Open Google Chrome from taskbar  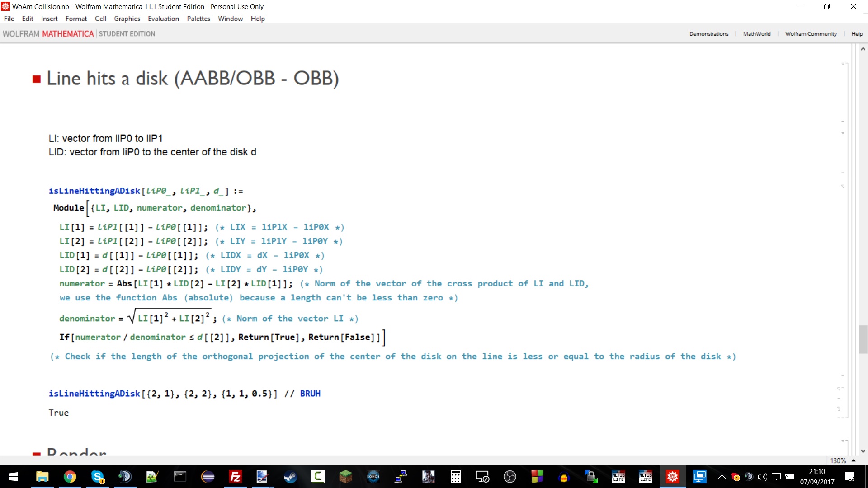pos(70,477)
